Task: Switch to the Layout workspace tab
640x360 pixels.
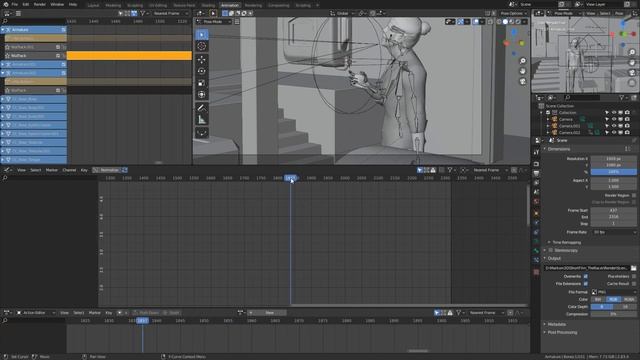Action: [93, 5]
